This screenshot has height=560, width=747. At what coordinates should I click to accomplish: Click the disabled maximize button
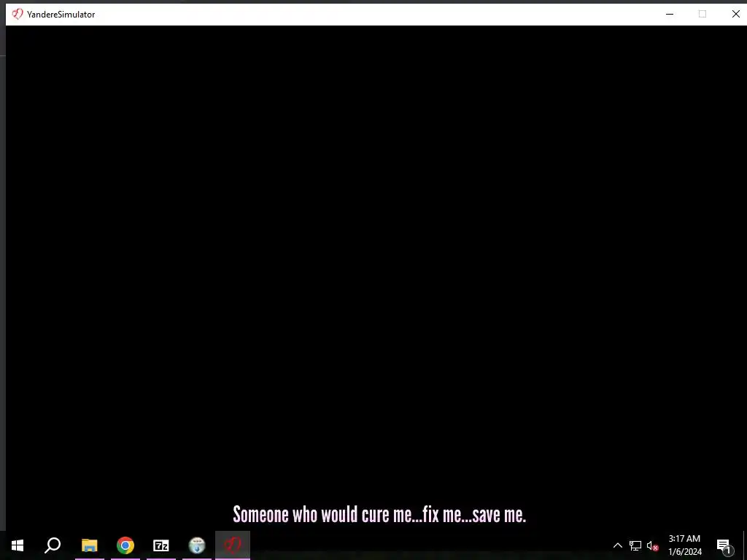[x=703, y=15]
